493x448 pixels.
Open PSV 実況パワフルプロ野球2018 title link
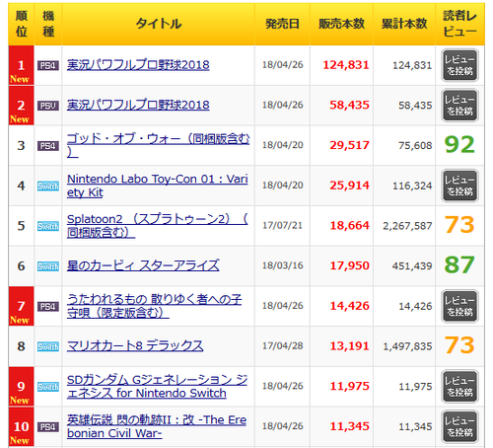pyautogui.click(x=138, y=105)
